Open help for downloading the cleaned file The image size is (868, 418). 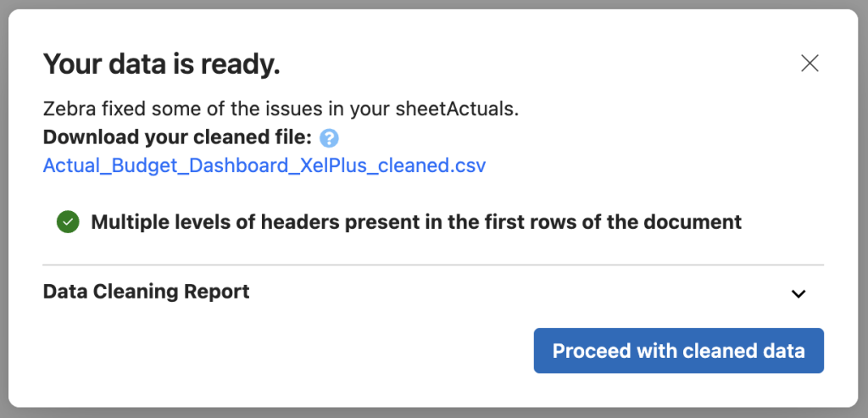330,138
